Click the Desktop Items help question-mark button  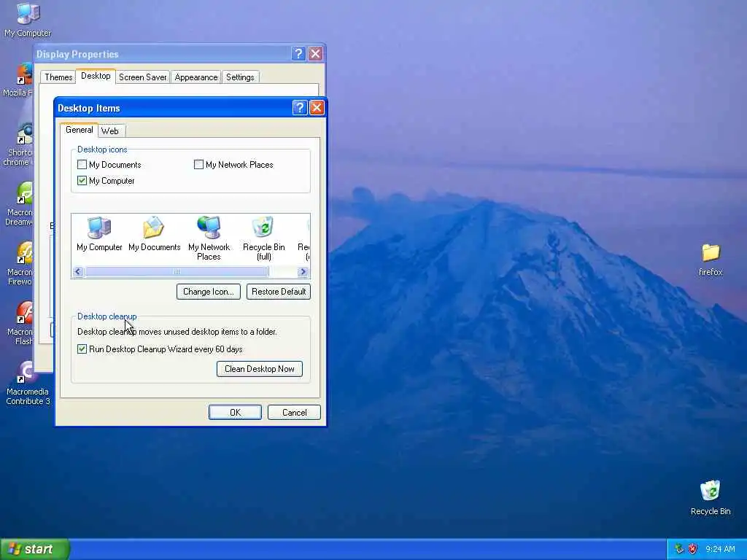300,108
